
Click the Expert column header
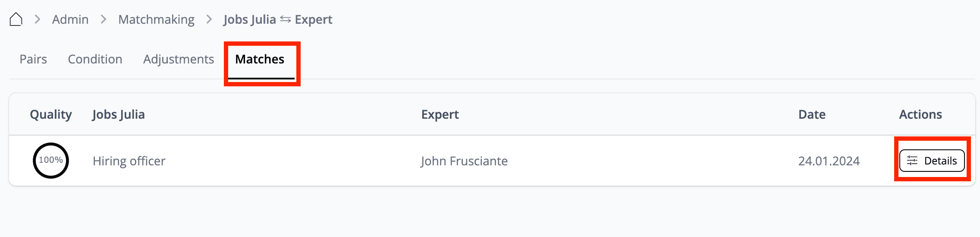pyautogui.click(x=440, y=114)
